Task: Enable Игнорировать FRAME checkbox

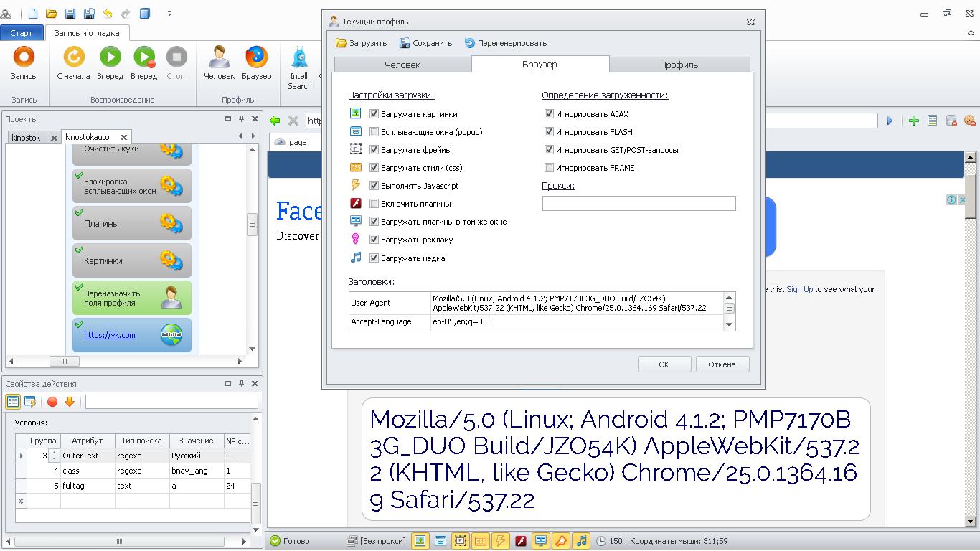Action: pos(549,168)
